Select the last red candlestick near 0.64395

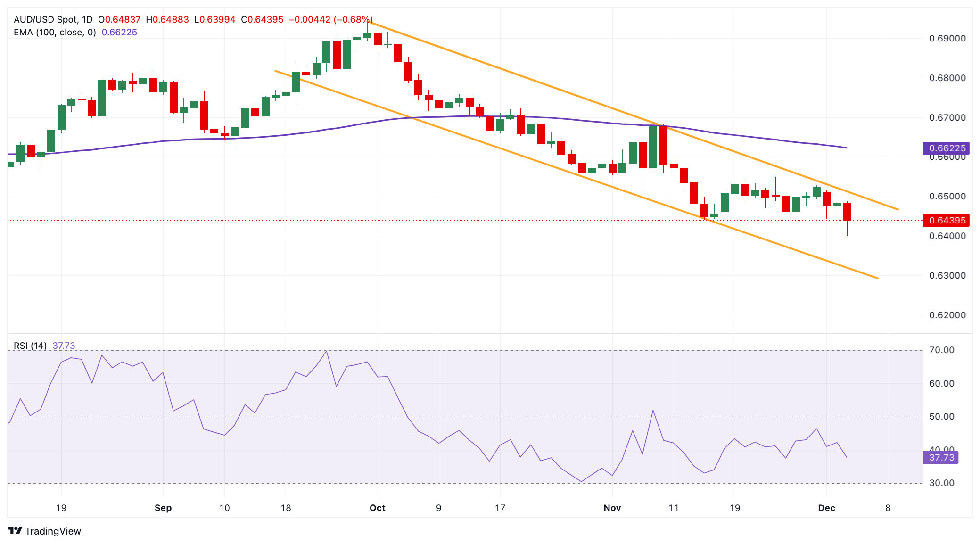[847, 212]
